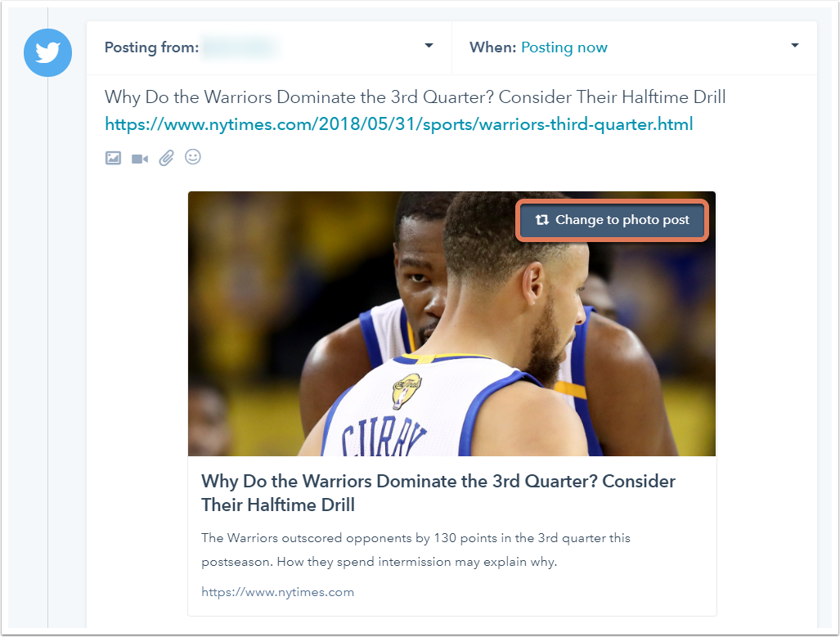The width and height of the screenshot is (840, 637).
Task: Click the vertical timeline line below Twitter icon
Action: tap(47, 352)
